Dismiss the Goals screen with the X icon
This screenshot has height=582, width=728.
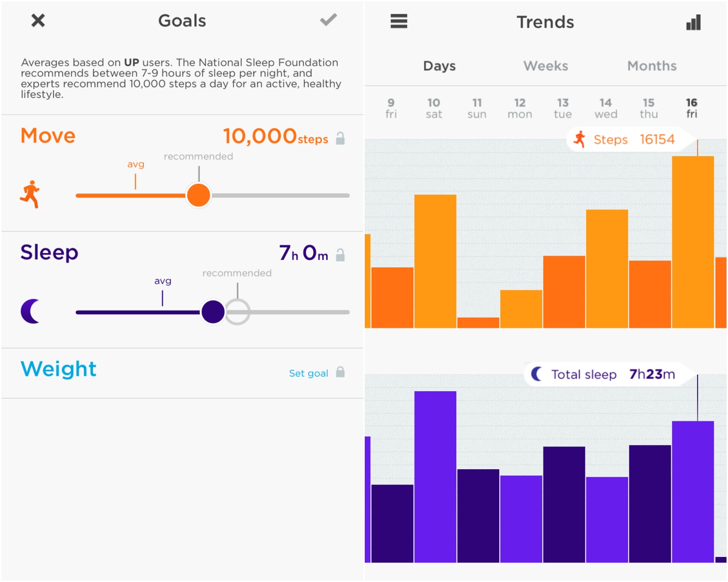click(x=38, y=20)
